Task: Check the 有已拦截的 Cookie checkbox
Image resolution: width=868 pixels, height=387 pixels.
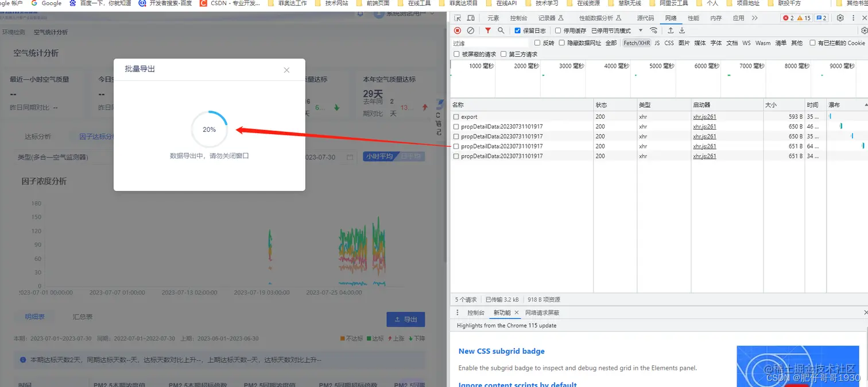Action: tap(812, 43)
